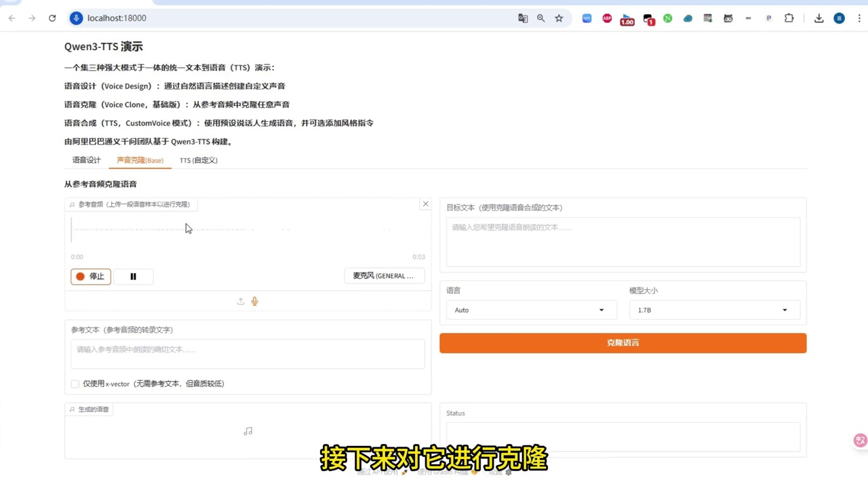
Task: Click the orange 克隆语言 button
Action: pos(623,343)
